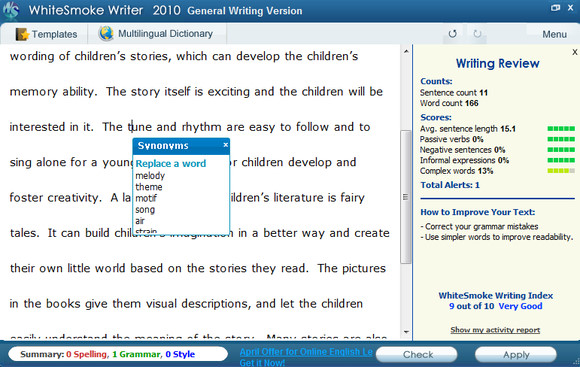Click the undo arrow icon
The width and height of the screenshot is (580, 367).
click(x=452, y=34)
